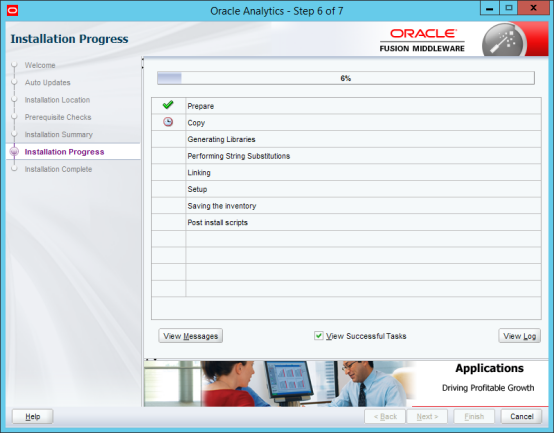This screenshot has width=554, height=433.
Task: Open the View Log button
Action: 519,336
